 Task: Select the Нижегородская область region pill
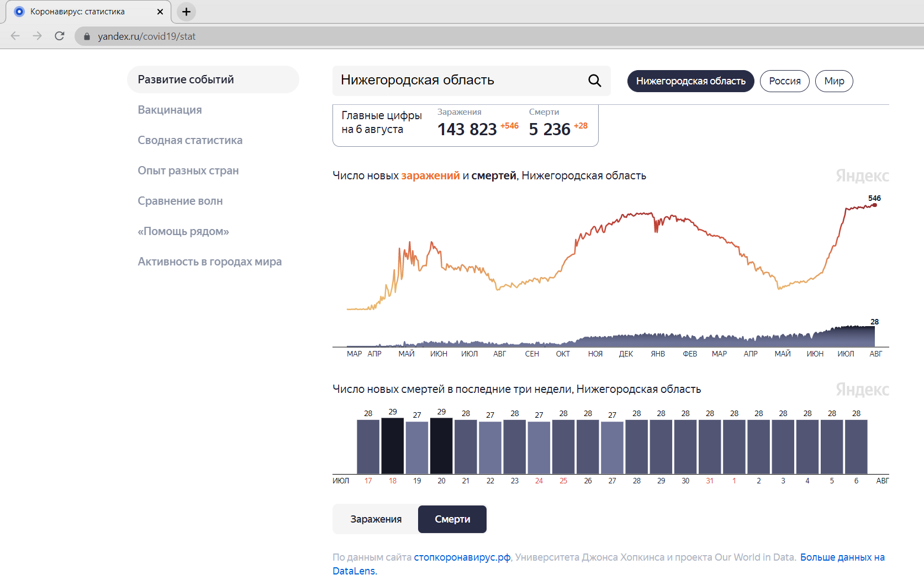690,81
